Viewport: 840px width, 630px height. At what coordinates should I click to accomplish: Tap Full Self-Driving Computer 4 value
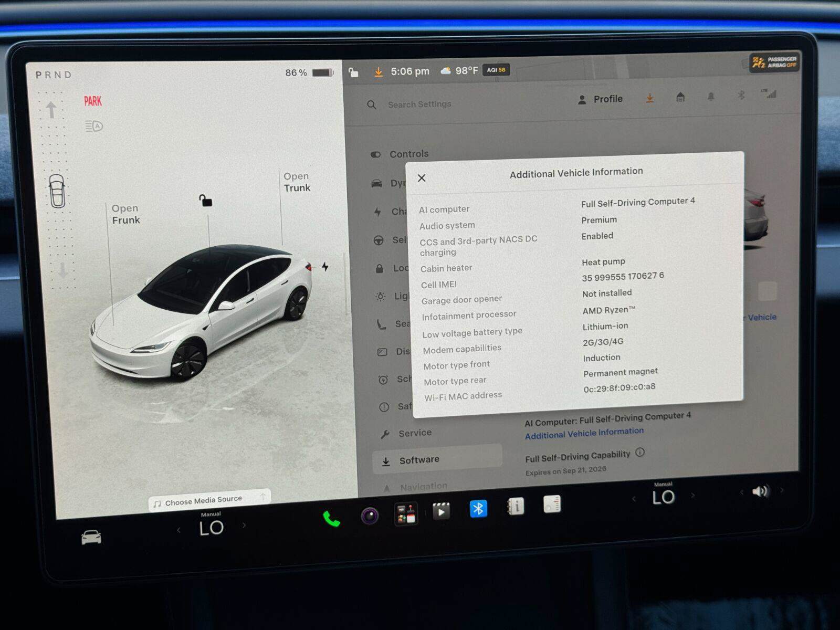click(x=638, y=202)
